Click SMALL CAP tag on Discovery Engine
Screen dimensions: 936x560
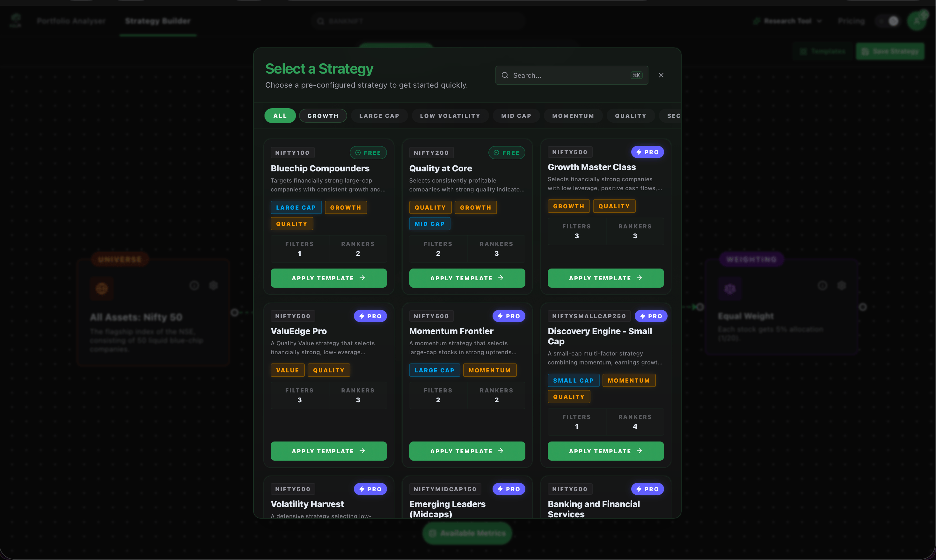pos(573,380)
